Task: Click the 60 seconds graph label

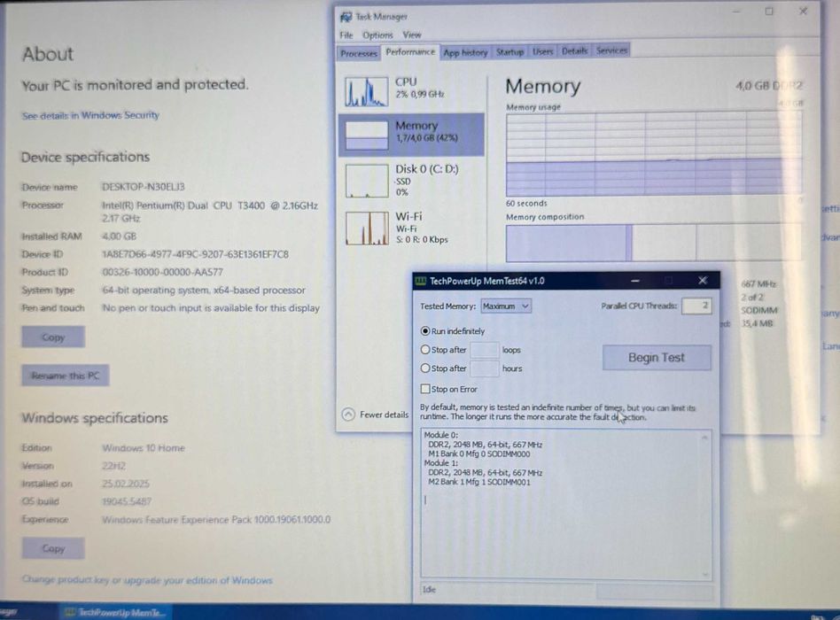Action: pyautogui.click(x=526, y=204)
